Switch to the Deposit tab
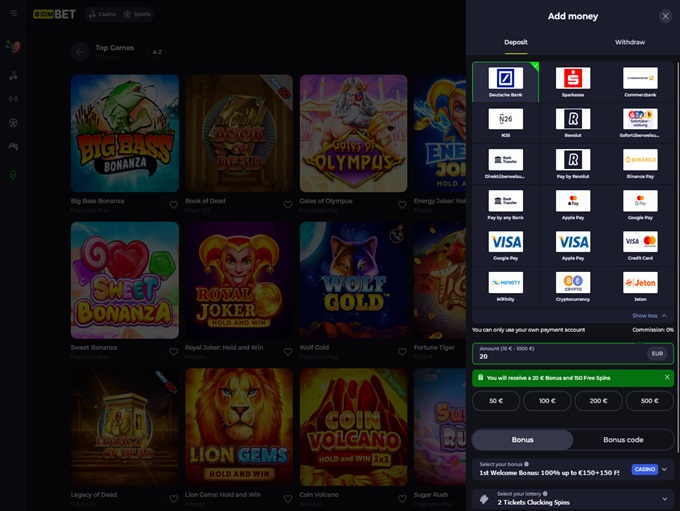The width and height of the screenshot is (680, 511). pyautogui.click(x=516, y=43)
